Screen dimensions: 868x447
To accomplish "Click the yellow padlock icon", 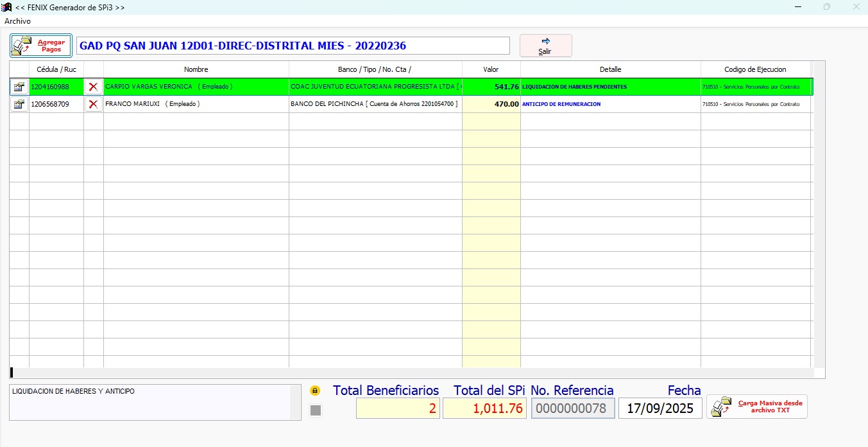I will click(x=315, y=390).
